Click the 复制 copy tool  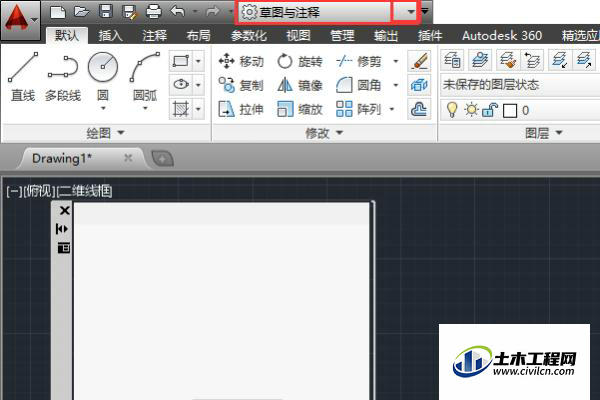click(241, 85)
